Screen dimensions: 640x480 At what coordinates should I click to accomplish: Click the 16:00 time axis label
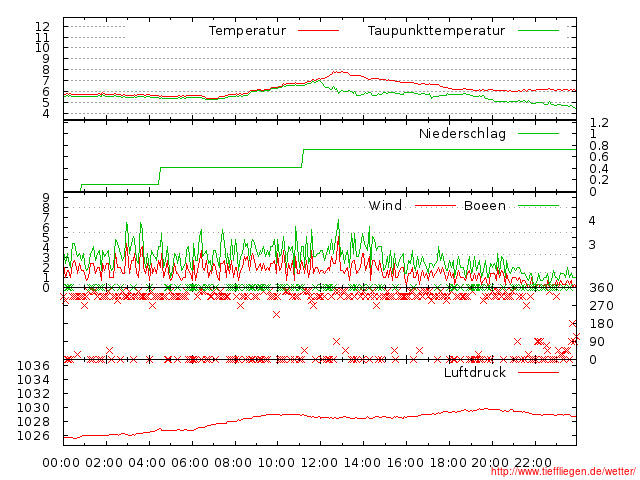point(405,463)
